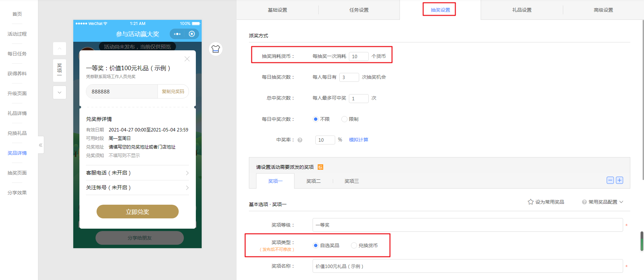This screenshot has height=280, width=644.
Task: Open the 礼品设置 tab
Action: [x=522, y=10]
